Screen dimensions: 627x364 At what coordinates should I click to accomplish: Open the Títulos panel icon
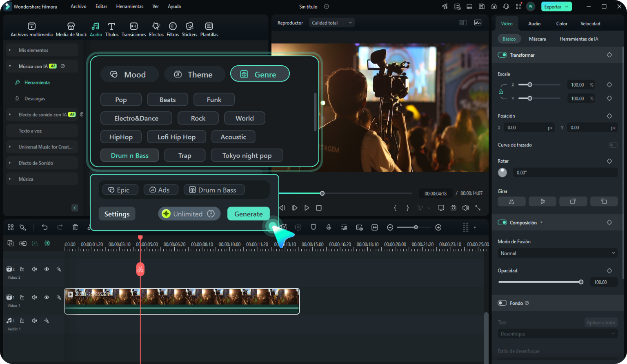(x=112, y=29)
